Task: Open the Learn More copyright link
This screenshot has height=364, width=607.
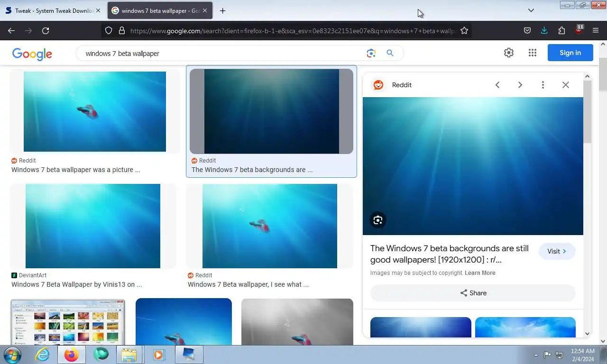Action: coord(480,273)
